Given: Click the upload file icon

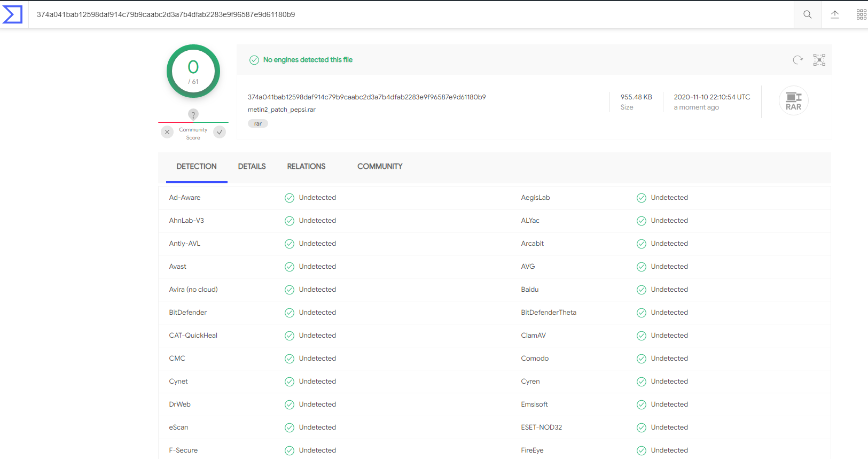Looking at the screenshot, I should pyautogui.click(x=835, y=14).
